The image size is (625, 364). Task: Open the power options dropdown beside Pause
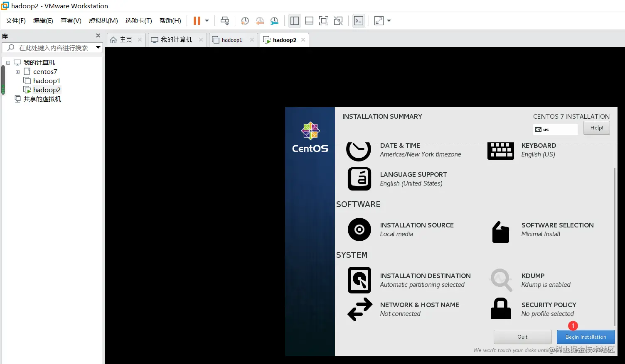coord(207,21)
